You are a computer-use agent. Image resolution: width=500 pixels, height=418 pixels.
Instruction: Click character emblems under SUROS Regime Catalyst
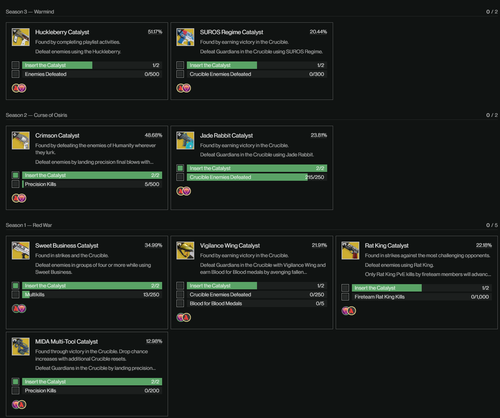tap(184, 88)
